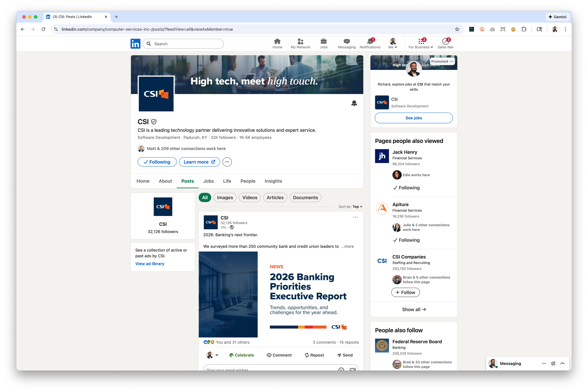
Task: Click the LinkedIn home logo icon
Action: coord(135,44)
